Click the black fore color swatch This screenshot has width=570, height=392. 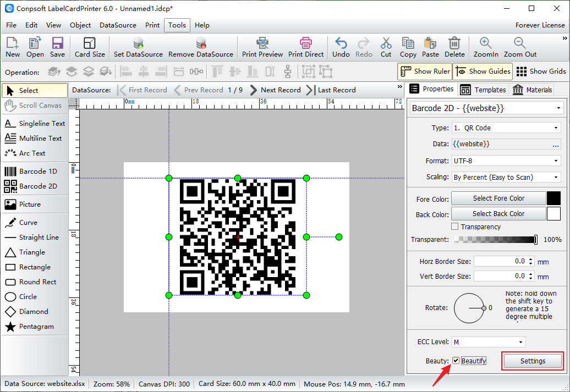(553, 198)
